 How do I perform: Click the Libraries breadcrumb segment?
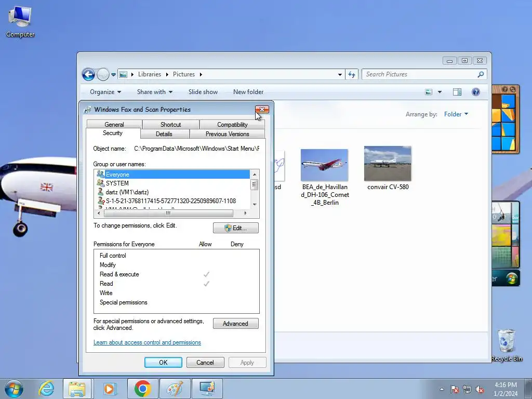(149, 74)
